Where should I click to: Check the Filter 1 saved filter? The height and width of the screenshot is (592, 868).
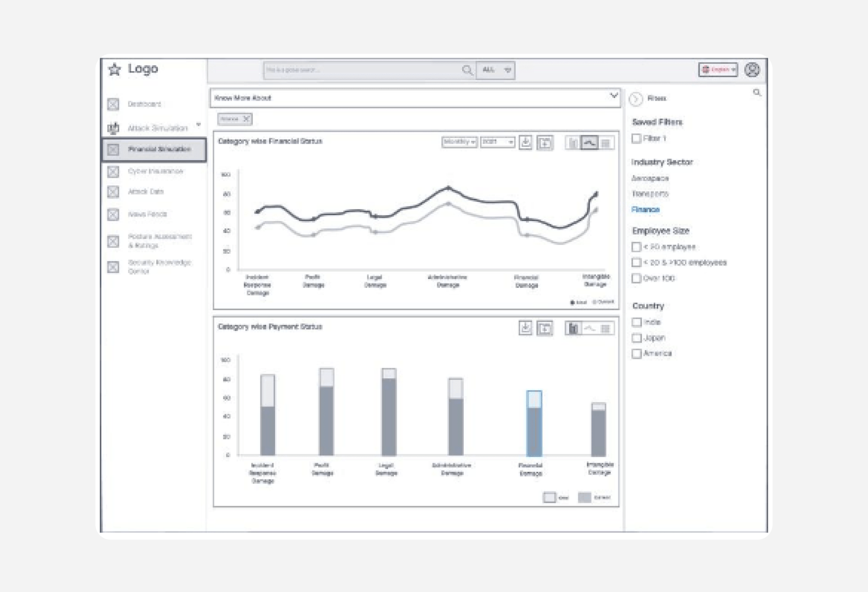(x=636, y=139)
